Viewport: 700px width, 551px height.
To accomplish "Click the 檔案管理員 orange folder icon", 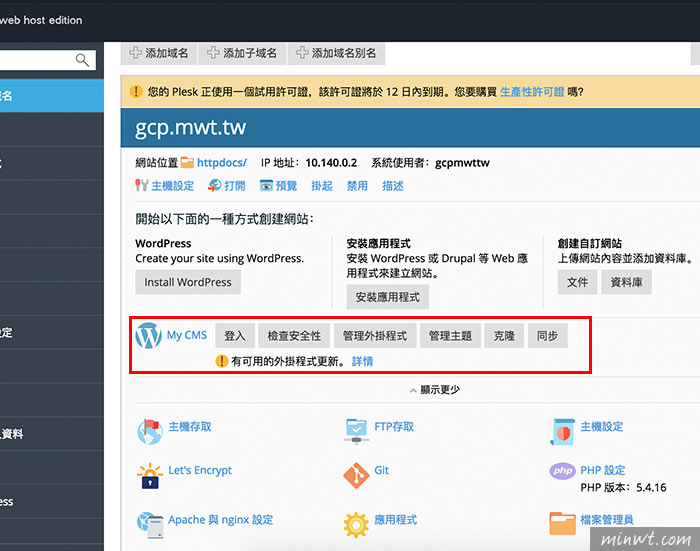I will pos(562,523).
